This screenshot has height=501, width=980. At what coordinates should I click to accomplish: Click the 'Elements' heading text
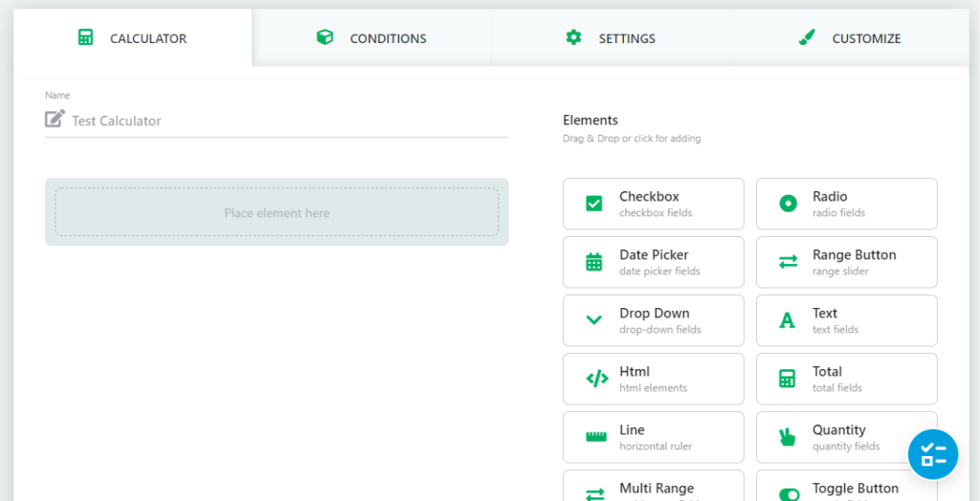pos(590,120)
